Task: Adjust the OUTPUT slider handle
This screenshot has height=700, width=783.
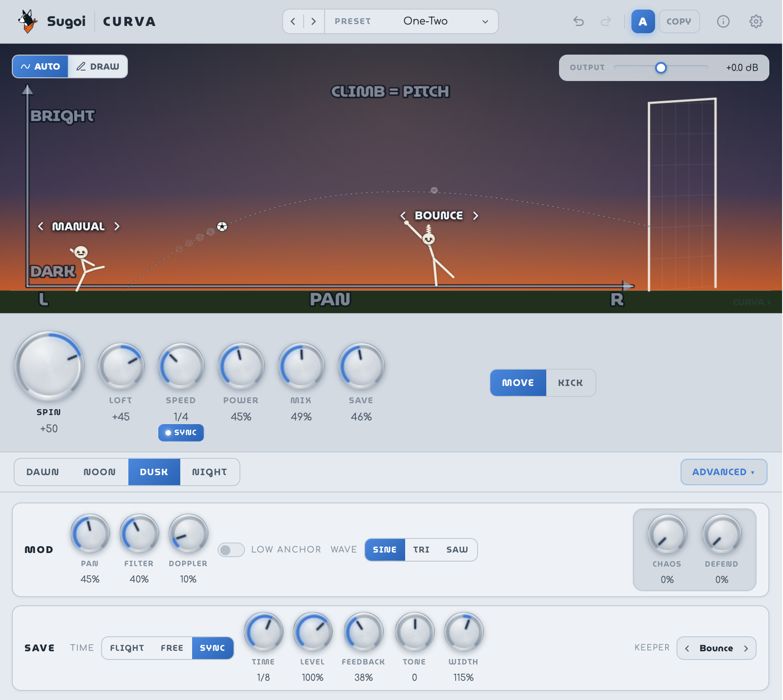Action: 661,68
